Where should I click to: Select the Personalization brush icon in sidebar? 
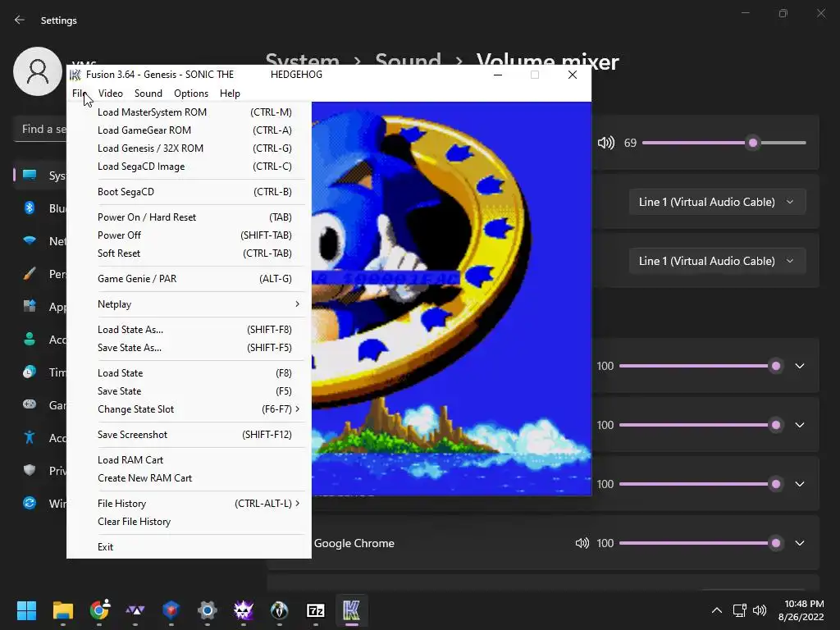pos(30,274)
